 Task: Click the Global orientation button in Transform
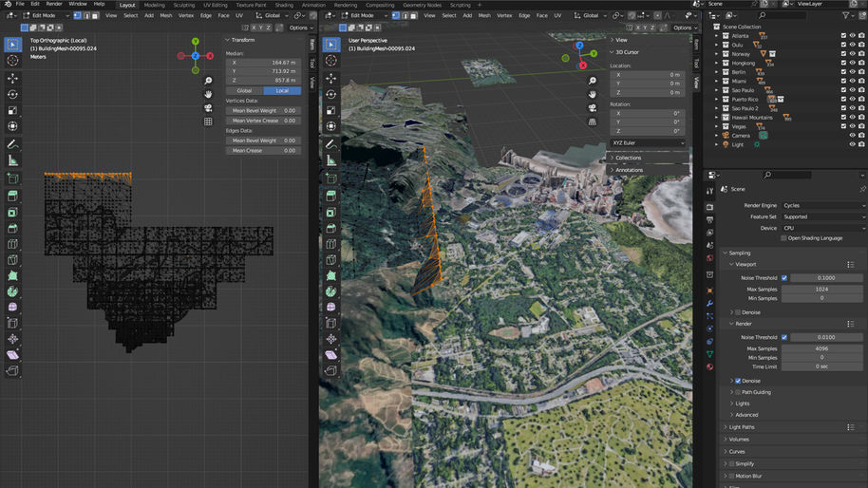coord(244,90)
